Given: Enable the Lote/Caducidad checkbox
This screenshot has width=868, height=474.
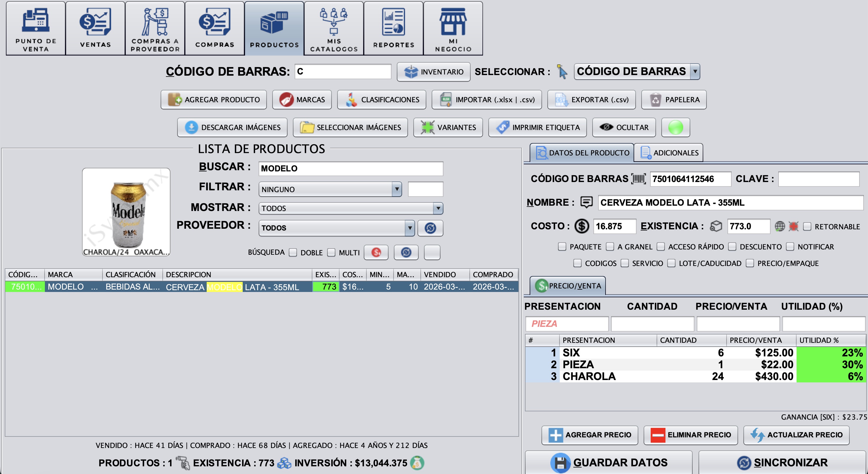Looking at the screenshot, I should (x=671, y=263).
